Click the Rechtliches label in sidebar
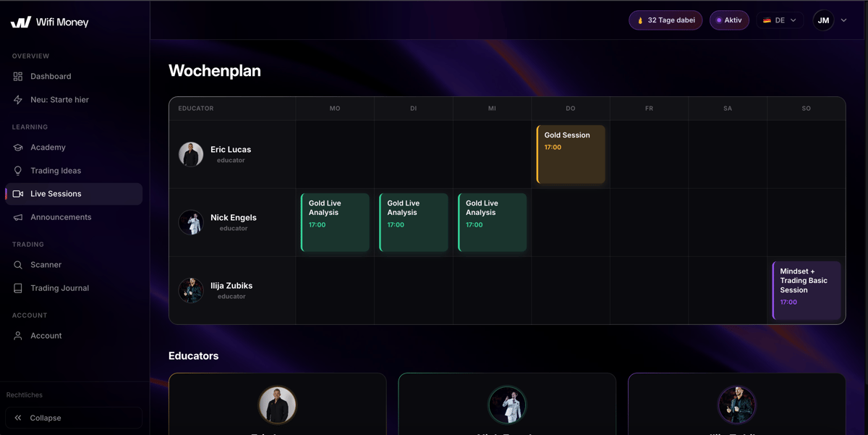The height and width of the screenshot is (435, 868). [25, 395]
